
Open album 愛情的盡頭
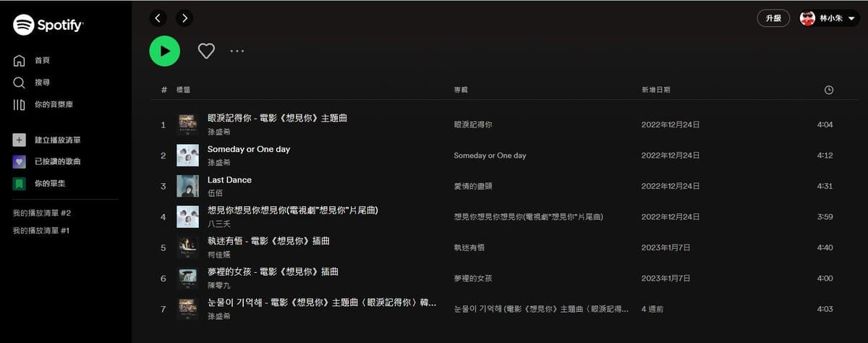tap(472, 186)
